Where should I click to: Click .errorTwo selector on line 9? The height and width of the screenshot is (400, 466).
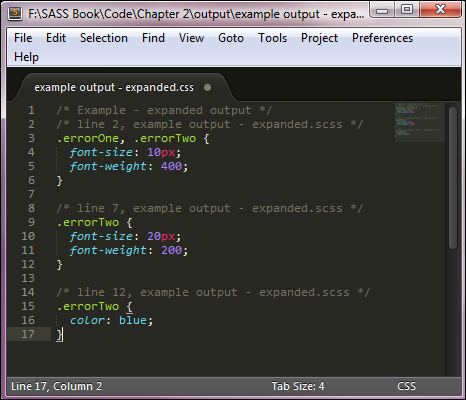pyautogui.click(x=88, y=222)
